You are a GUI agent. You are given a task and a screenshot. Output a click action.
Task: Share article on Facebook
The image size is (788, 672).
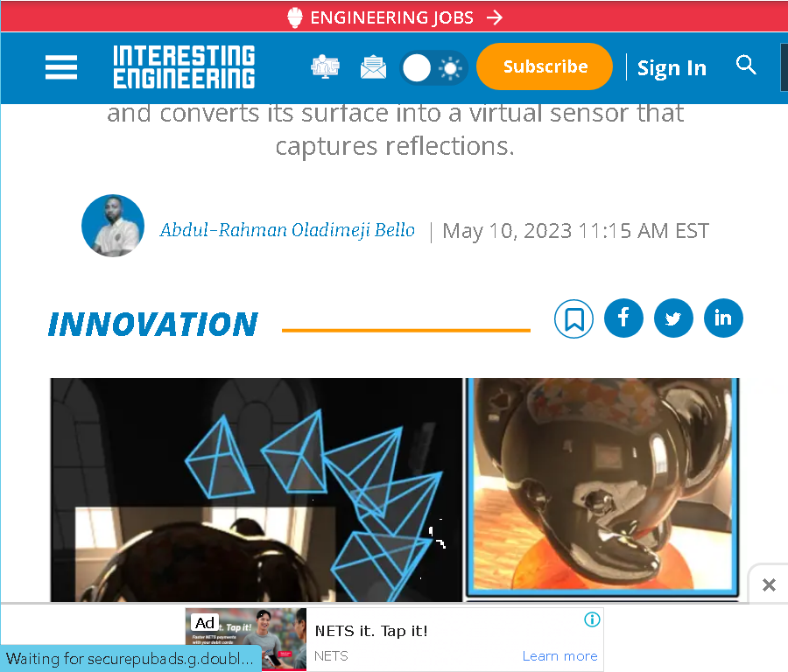point(623,318)
